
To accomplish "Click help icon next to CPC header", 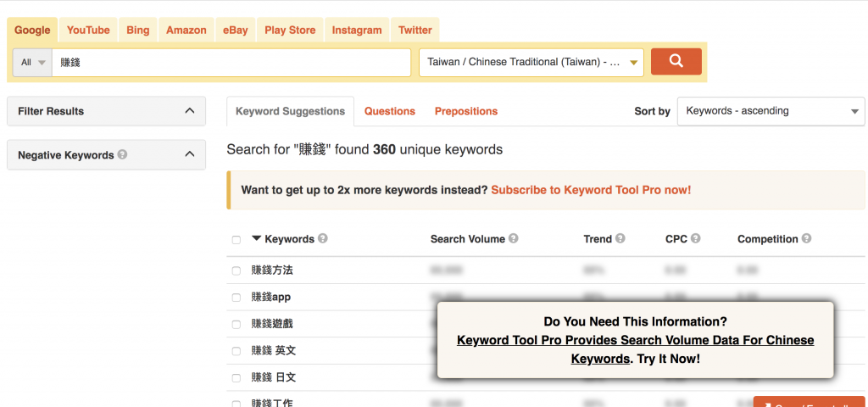I will (x=695, y=239).
